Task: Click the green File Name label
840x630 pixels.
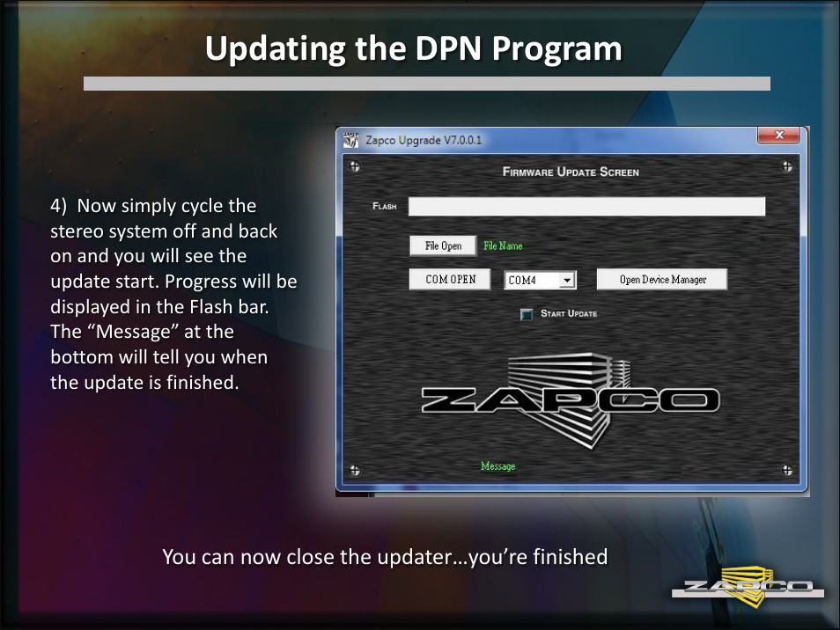Action: [x=503, y=246]
